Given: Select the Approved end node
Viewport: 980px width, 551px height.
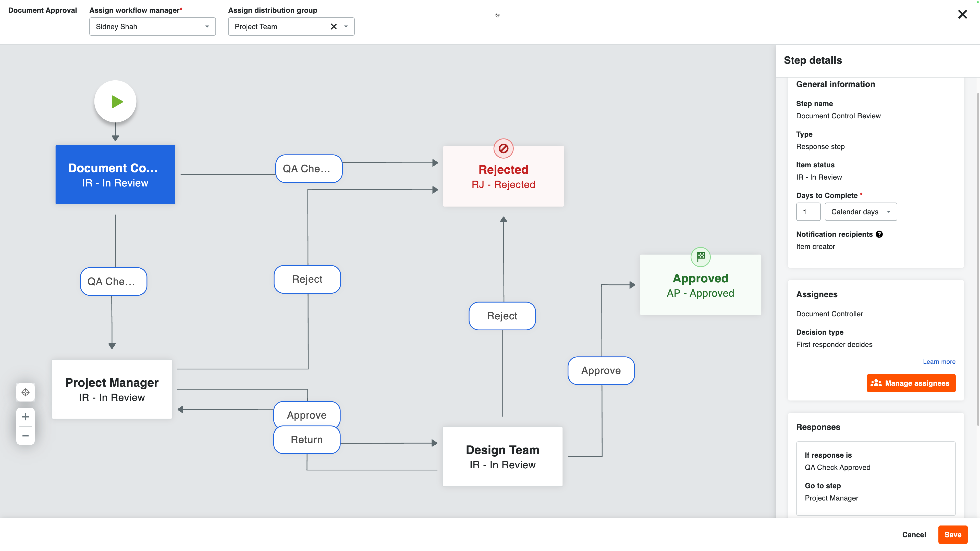Looking at the screenshot, I should point(700,285).
